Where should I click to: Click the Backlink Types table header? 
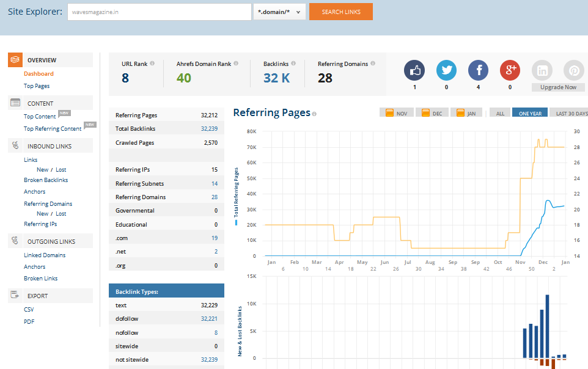(x=166, y=291)
